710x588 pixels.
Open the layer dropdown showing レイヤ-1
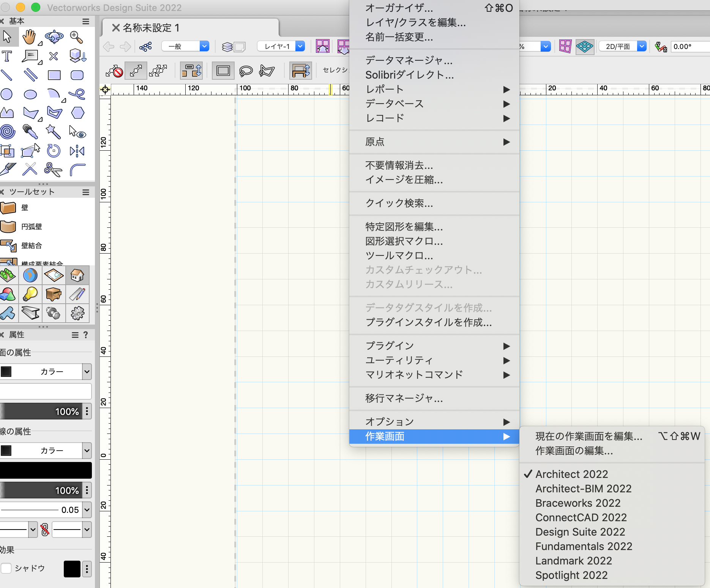pyautogui.click(x=281, y=46)
